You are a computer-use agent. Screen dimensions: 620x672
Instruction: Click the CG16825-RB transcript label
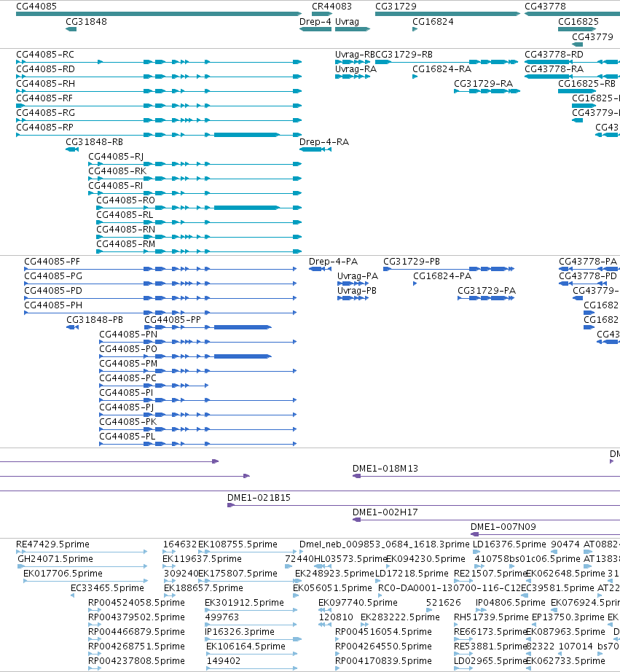pos(587,84)
